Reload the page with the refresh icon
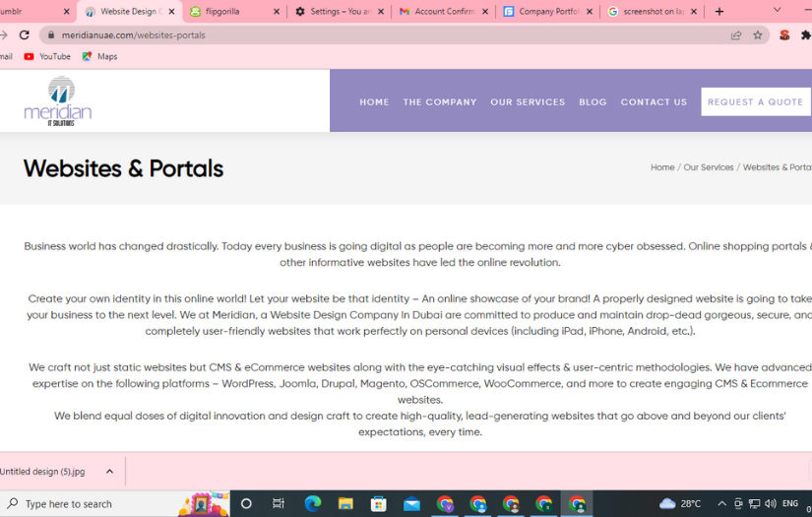Viewport: 812px width, 517px height. (x=24, y=34)
